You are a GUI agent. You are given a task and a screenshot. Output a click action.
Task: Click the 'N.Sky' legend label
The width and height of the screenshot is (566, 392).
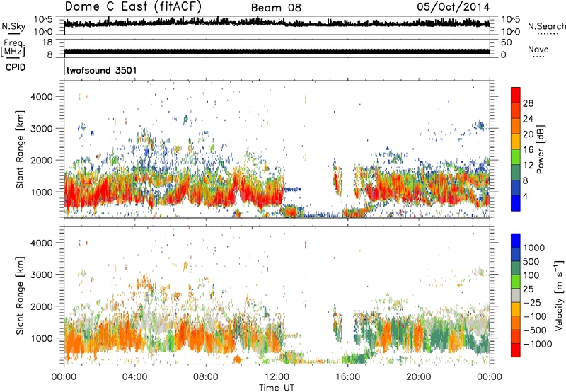(x=13, y=26)
